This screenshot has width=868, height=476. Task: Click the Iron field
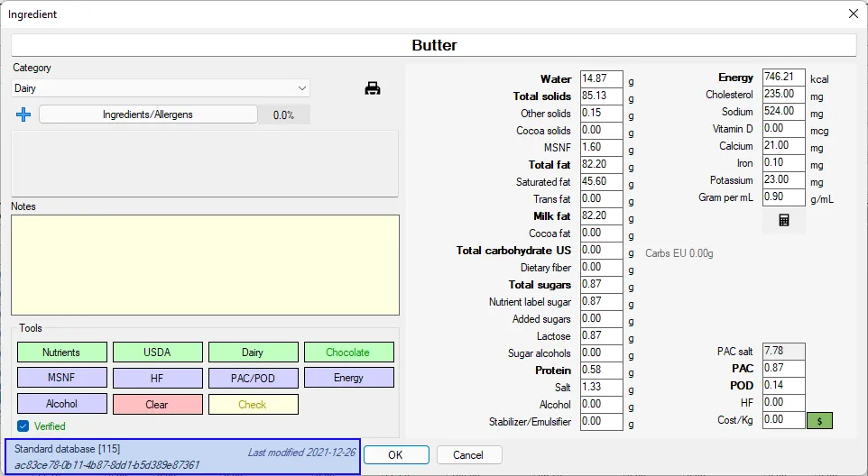tap(783, 163)
